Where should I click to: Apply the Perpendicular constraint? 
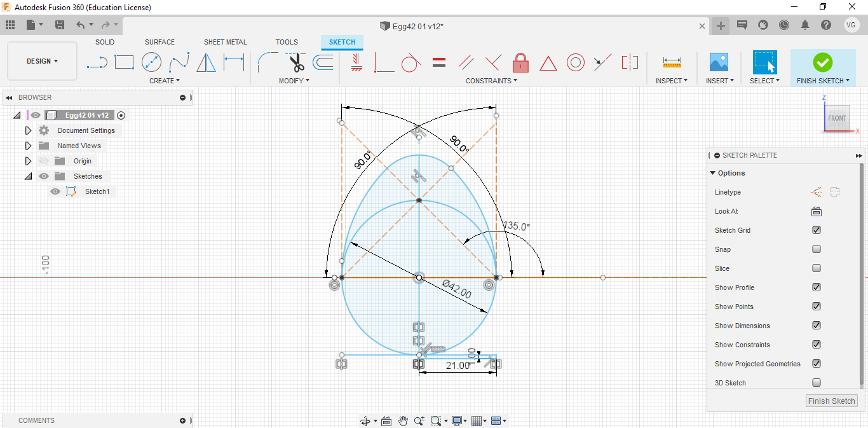[x=493, y=62]
